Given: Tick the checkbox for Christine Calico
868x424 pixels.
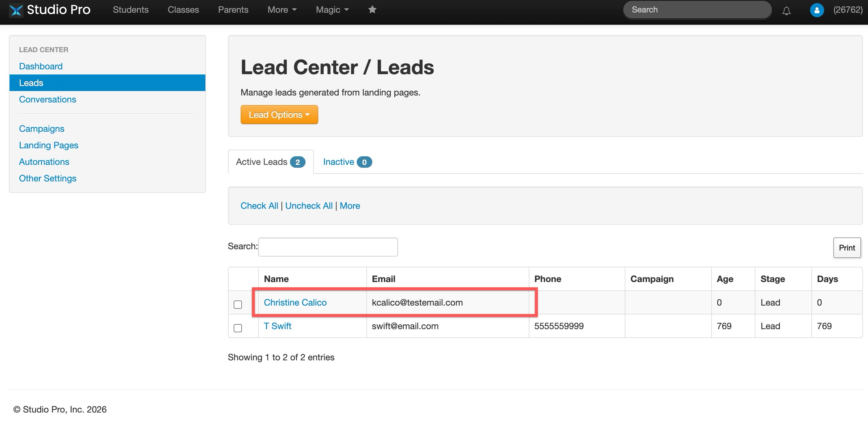Looking at the screenshot, I should pos(238,304).
